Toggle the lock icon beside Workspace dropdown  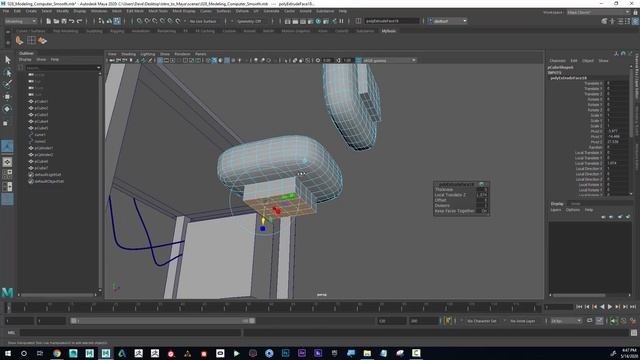[x=635, y=12]
